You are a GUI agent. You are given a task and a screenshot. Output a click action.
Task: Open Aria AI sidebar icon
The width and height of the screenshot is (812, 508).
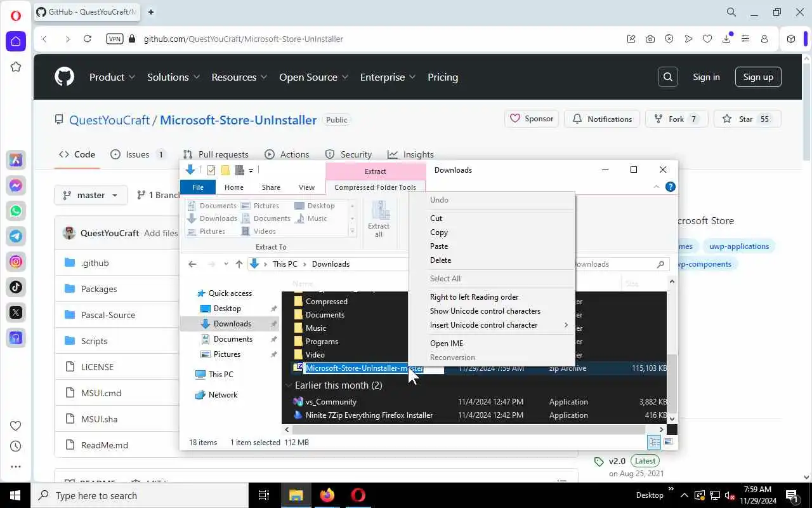click(x=16, y=160)
